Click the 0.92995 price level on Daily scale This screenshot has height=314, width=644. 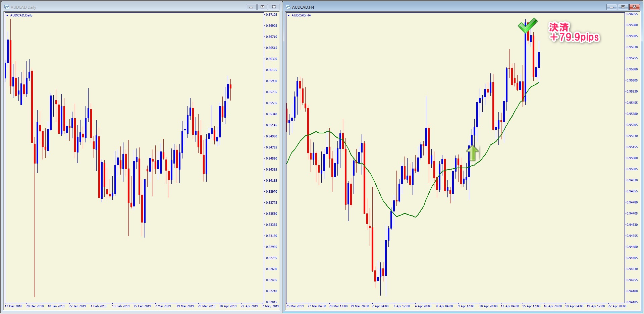(x=272, y=247)
